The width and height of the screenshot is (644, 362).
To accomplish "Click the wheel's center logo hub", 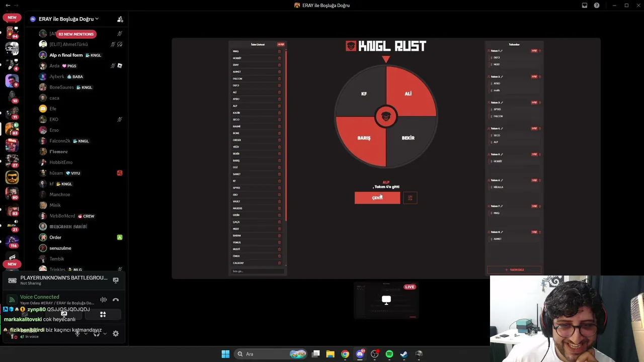I will tap(386, 117).
